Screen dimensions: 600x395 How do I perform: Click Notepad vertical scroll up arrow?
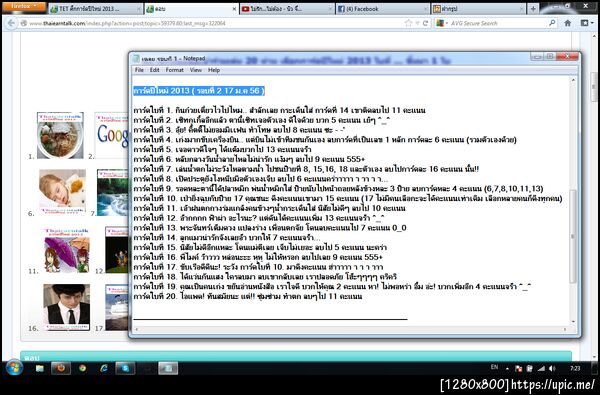pyautogui.click(x=573, y=81)
